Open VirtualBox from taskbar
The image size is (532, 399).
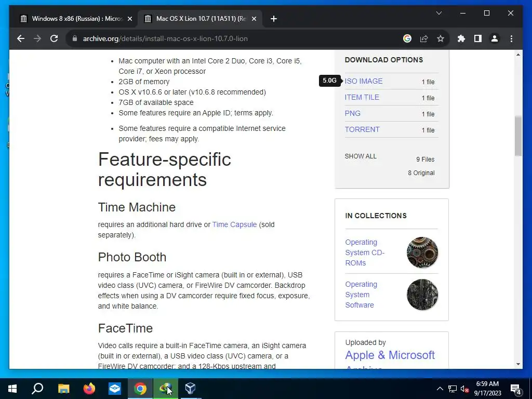191,389
